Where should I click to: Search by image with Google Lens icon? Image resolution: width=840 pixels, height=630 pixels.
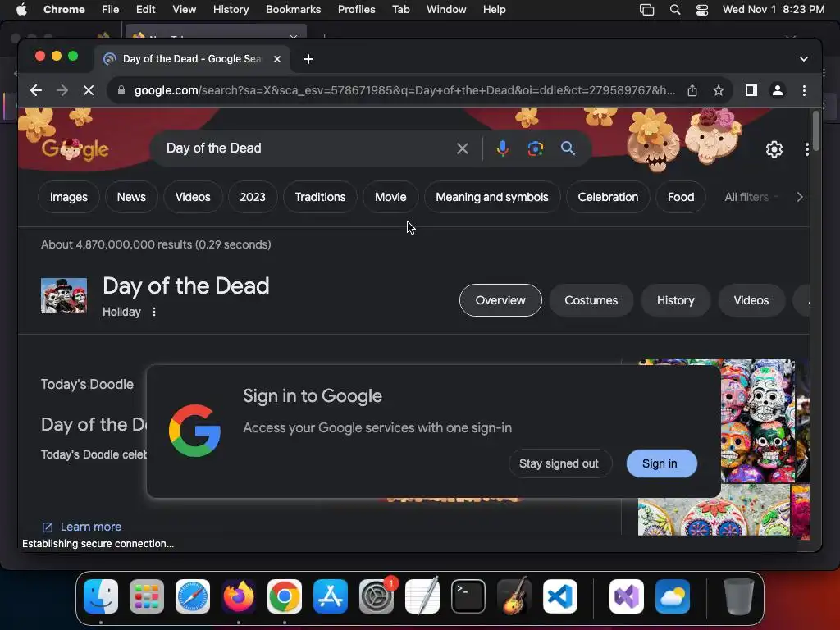point(535,148)
